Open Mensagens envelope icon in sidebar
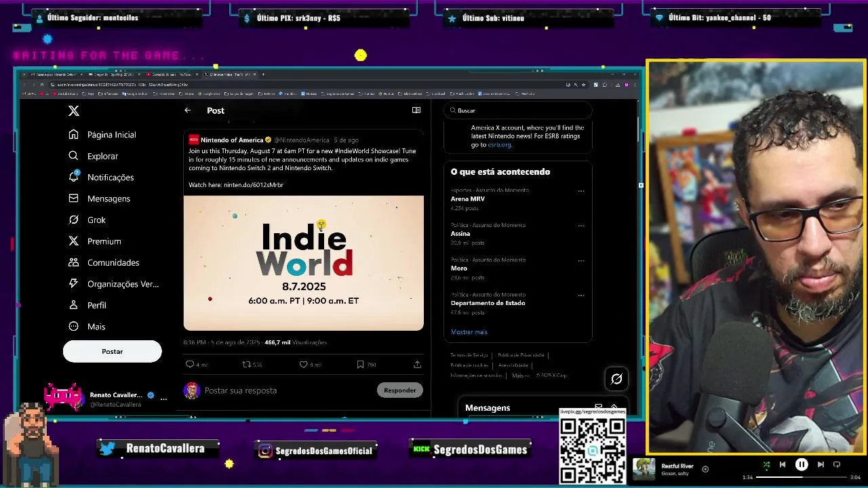The width and height of the screenshot is (868, 488). (x=73, y=199)
